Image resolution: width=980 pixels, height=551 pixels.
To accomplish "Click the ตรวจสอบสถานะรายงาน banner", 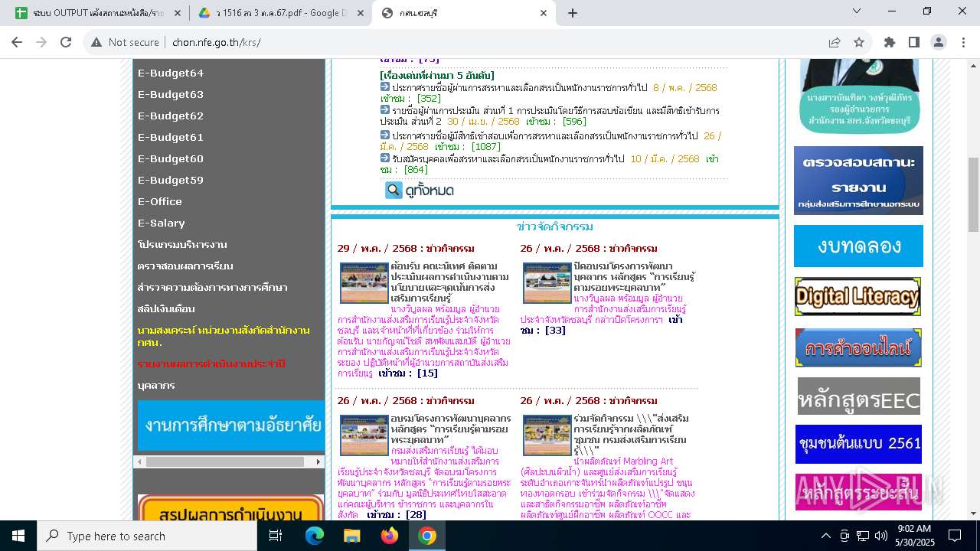I will coord(858,181).
